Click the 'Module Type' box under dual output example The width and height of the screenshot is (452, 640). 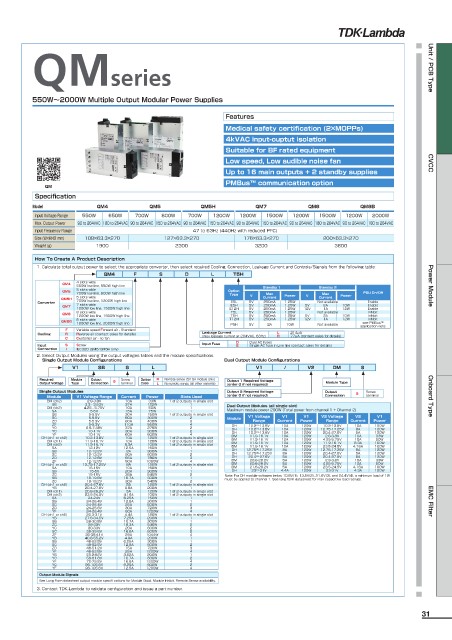coord(337,382)
